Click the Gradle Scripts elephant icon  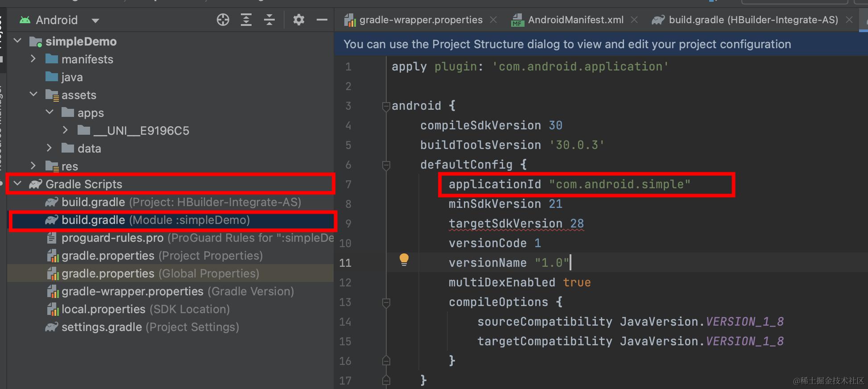[36, 184]
